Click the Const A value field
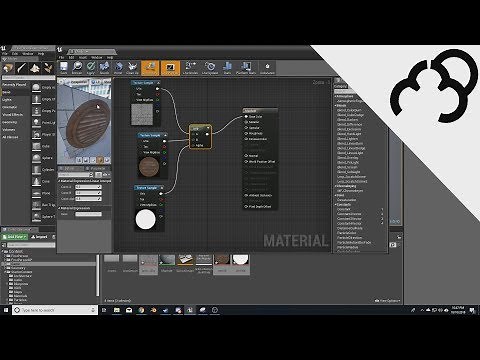Screen dimensions: 480x360 click(x=88, y=187)
